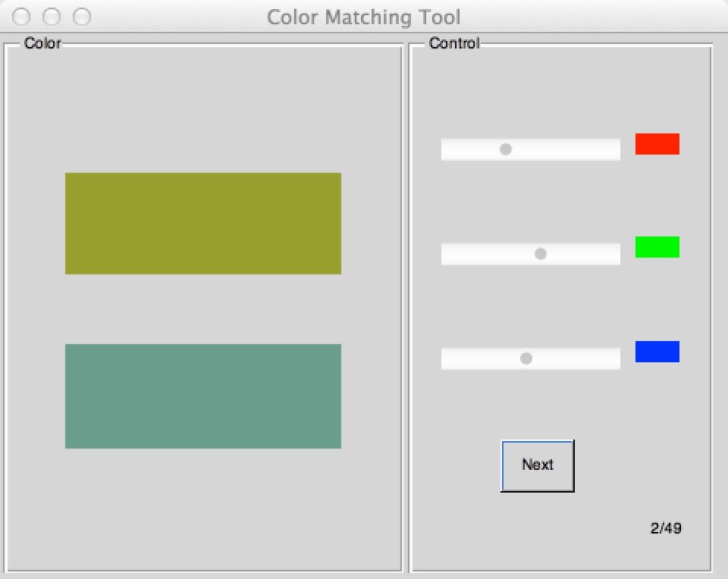Click the far left end of green slider track

[x=445, y=254]
